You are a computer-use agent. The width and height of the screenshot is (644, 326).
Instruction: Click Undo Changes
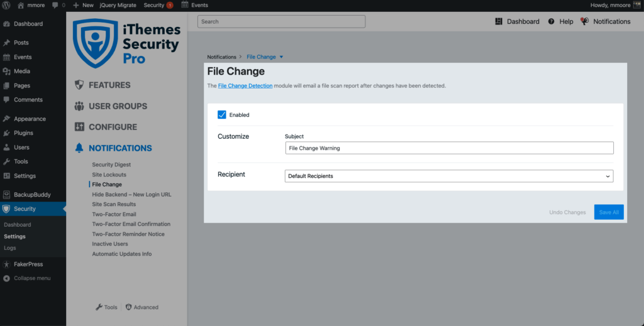(568, 212)
